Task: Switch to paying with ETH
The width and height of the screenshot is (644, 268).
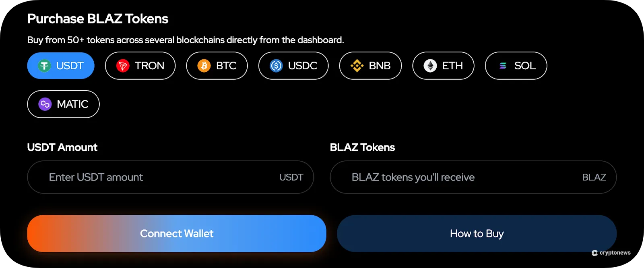Action: pos(443,65)
